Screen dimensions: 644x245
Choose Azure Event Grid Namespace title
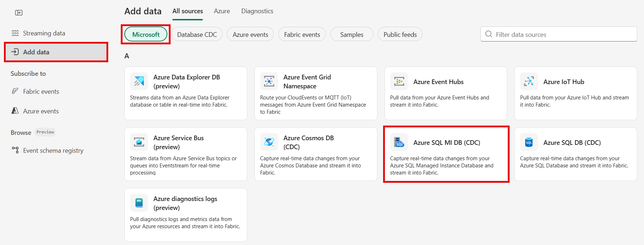pos(307,82)
